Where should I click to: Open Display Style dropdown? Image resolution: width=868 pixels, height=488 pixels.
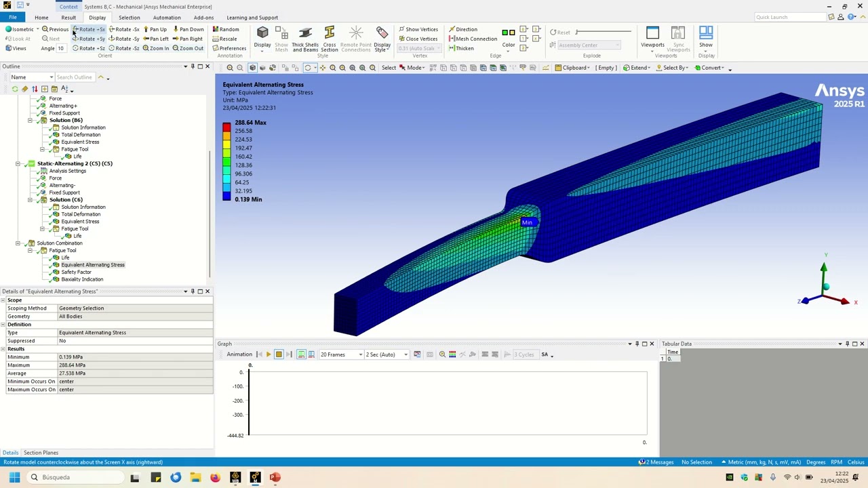tap(382, 39)
